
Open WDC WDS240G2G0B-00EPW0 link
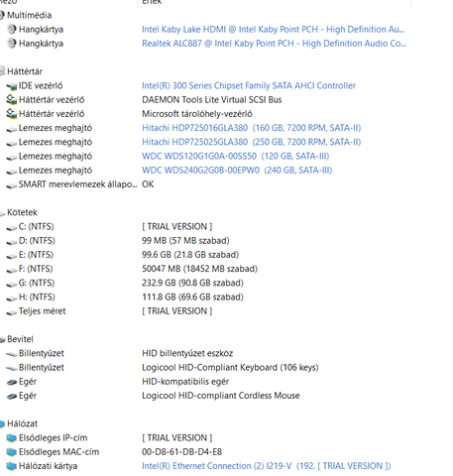(x=237, y=171)
